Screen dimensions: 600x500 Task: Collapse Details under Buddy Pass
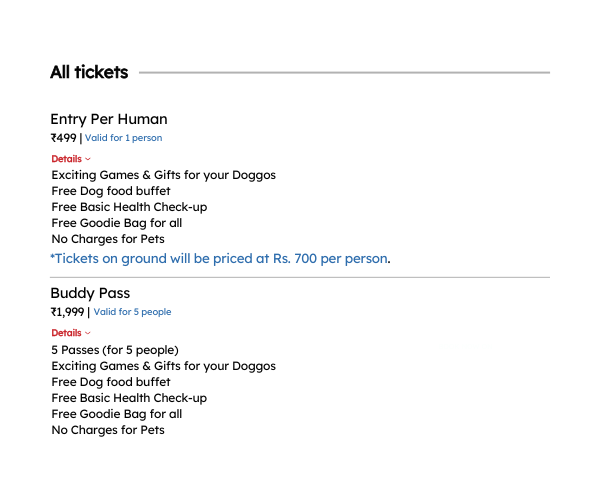[x=71, y=333]
